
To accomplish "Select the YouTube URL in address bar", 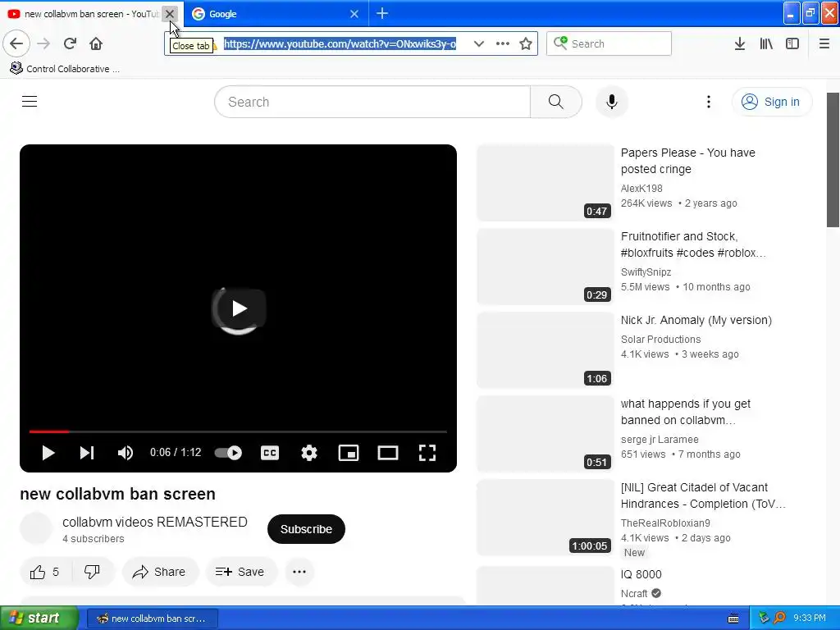I will point(340,43).
